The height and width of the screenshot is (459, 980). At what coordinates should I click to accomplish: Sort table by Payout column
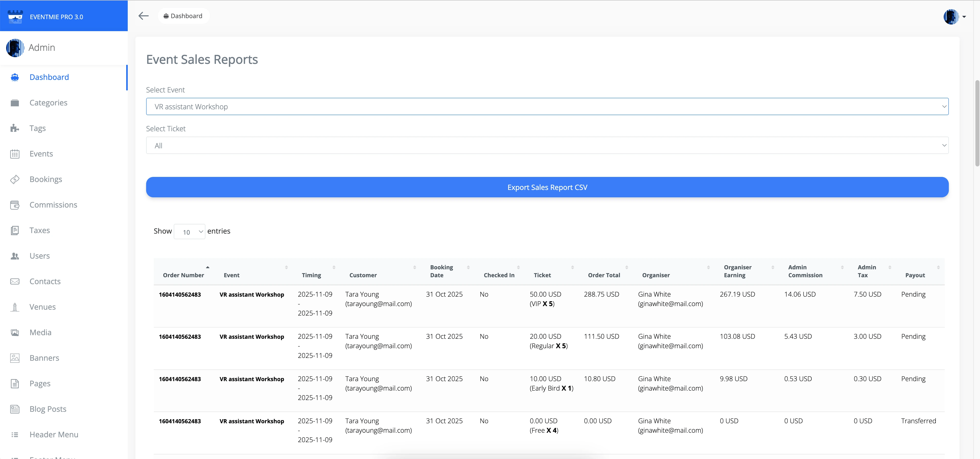pyautogui.click(x=915, y=275)
